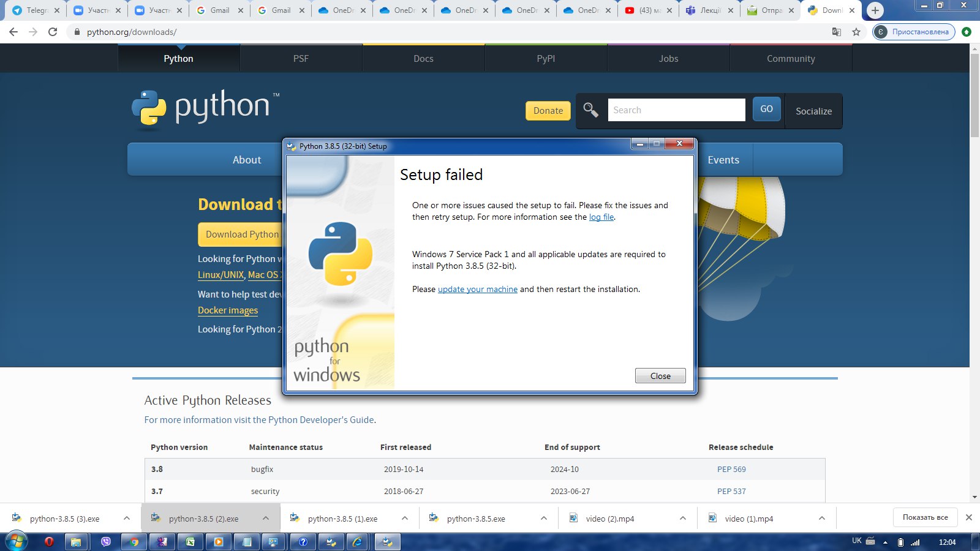The height and width of the screenshot is (551, 980).
Task: Expand options for python-3.8.5 (2).exe download
Action: [x=266, y=518]
